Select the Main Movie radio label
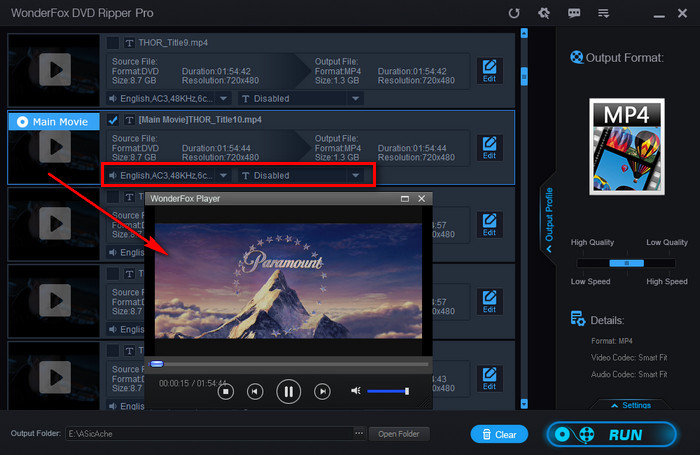700x455 pixels. (x=54, y=121)
